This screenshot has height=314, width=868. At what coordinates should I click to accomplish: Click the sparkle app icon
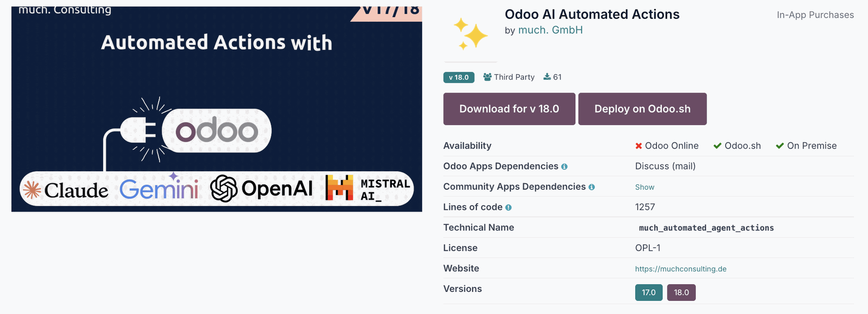[x=471, y=34]
